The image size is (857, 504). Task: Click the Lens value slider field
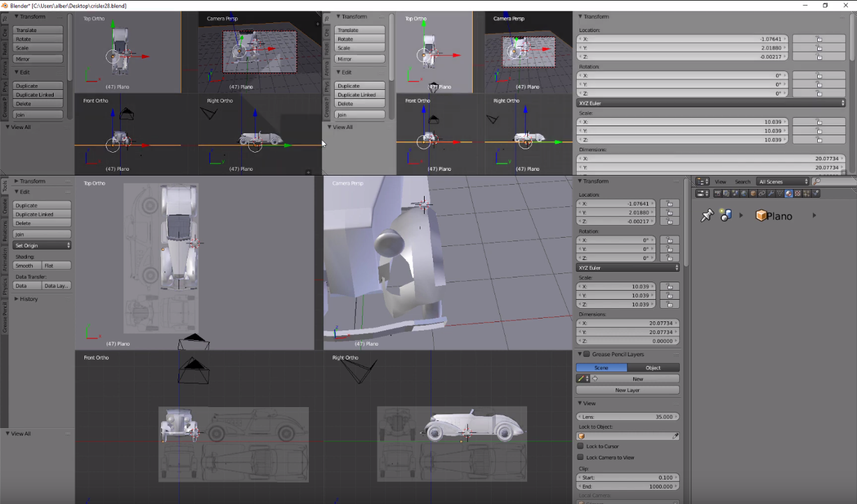pyautogui.click(x=628, y=416)
